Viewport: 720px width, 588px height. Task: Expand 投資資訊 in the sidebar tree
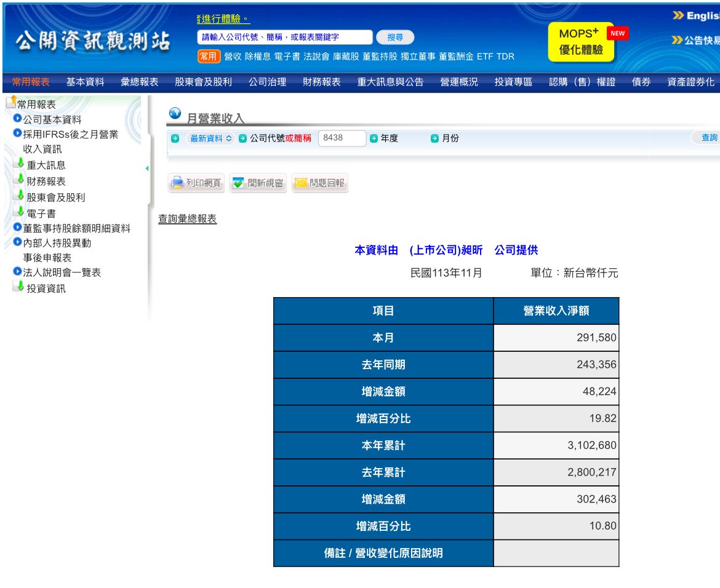click(46, 288)
